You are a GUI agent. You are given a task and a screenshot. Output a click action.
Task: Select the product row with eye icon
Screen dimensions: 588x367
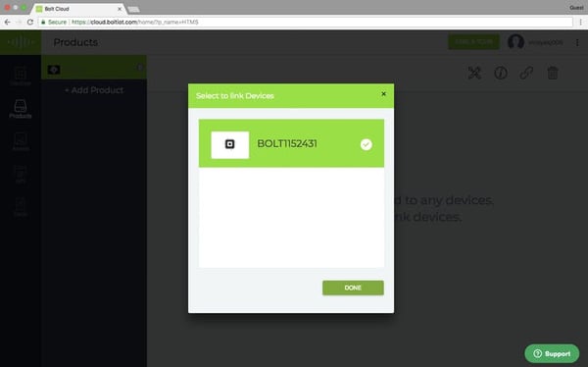tap(94, 68)
